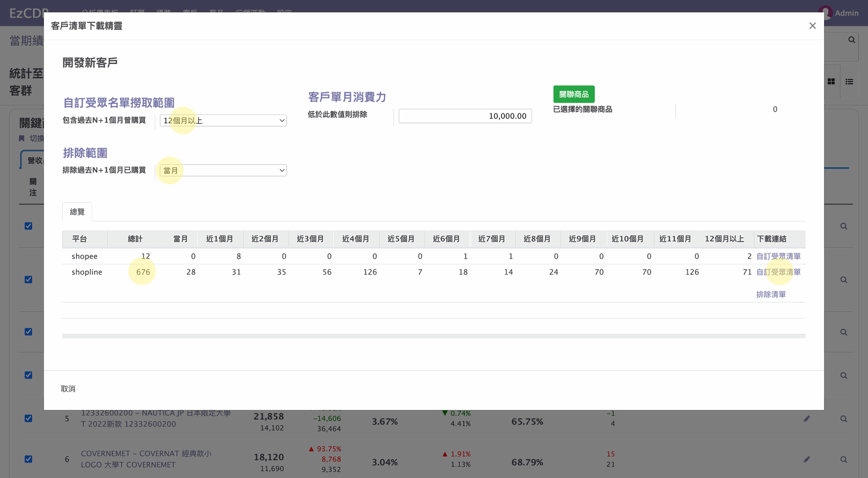Click the search magnifier at page top right
This screenshot has width=868, height=478.
tap(852, 40)
